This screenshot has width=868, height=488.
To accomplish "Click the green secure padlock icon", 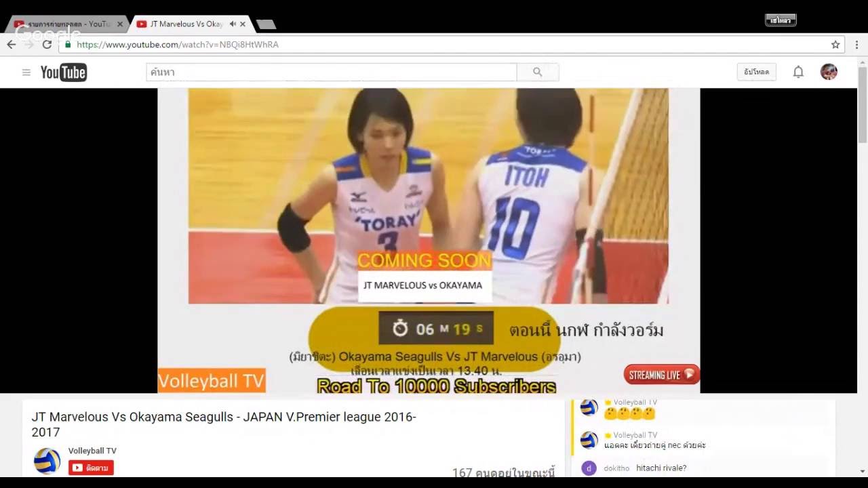I will point(68,45).
